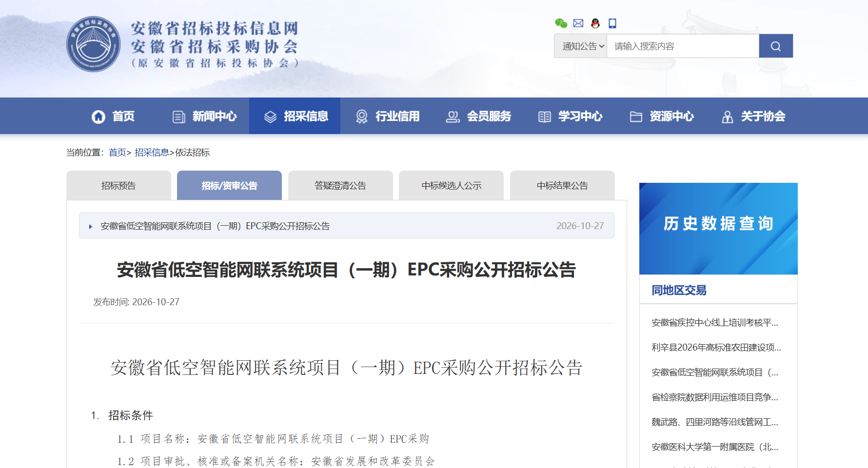Open sidebar link 安徽省低空智能网联系统项目（...
868x468 pixels.
tap(714, 372)
